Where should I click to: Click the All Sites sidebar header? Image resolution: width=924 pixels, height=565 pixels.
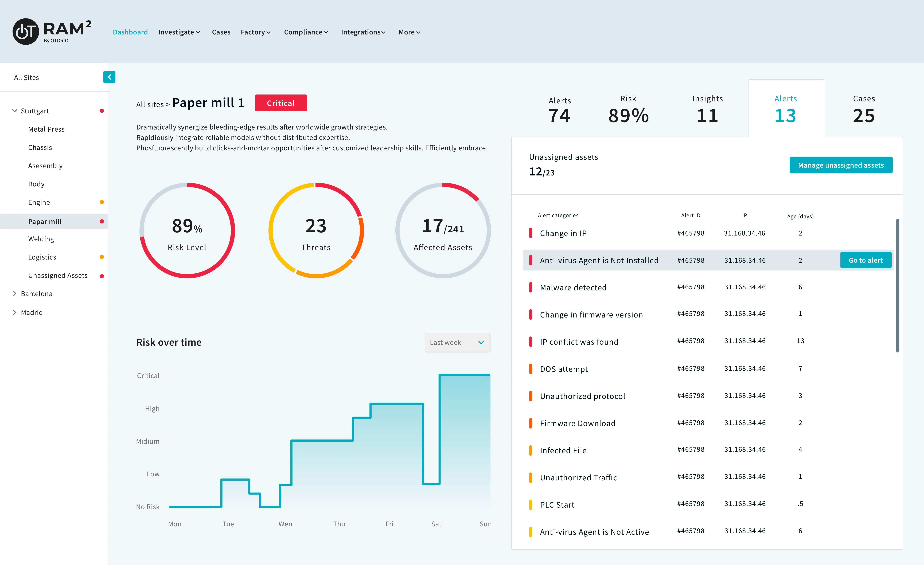tap(26, 78)
